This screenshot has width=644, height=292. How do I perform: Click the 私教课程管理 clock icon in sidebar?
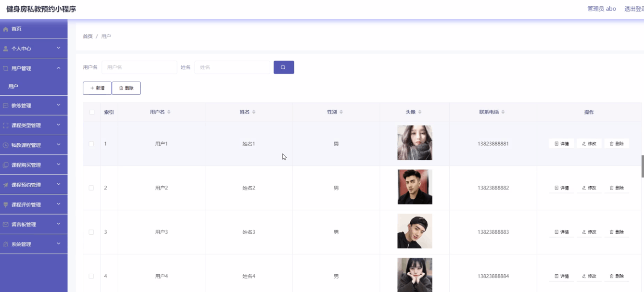pos(6,145)
